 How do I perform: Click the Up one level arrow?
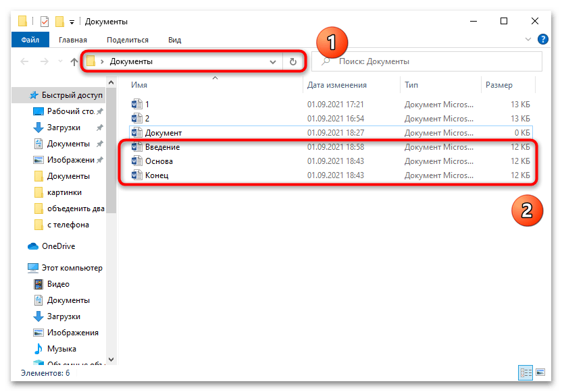coord(74,62)
